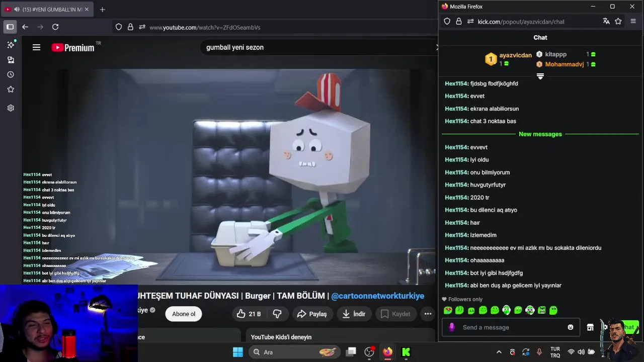This screenshot has width=644, height=362.
Task: Show Kick connection lock icon
Action: (459, 22)
